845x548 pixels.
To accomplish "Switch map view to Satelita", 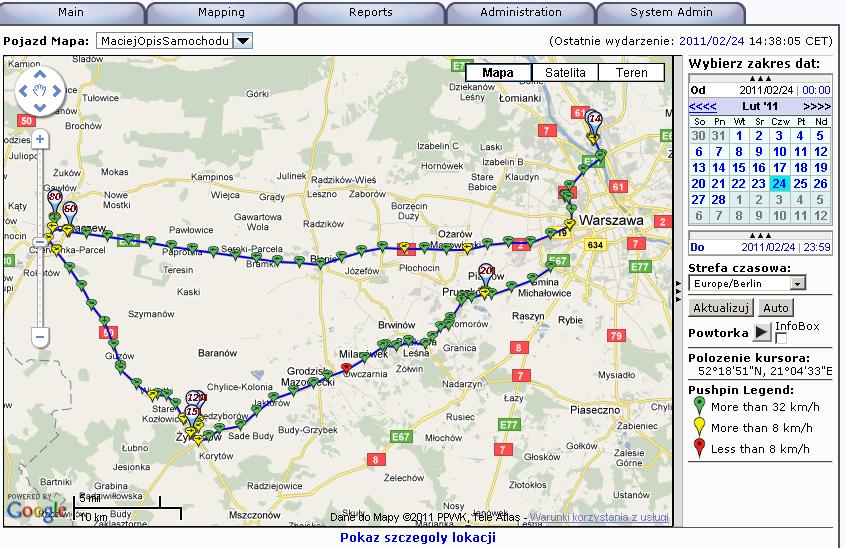I will pyautogui.click(x=565, y=73).
